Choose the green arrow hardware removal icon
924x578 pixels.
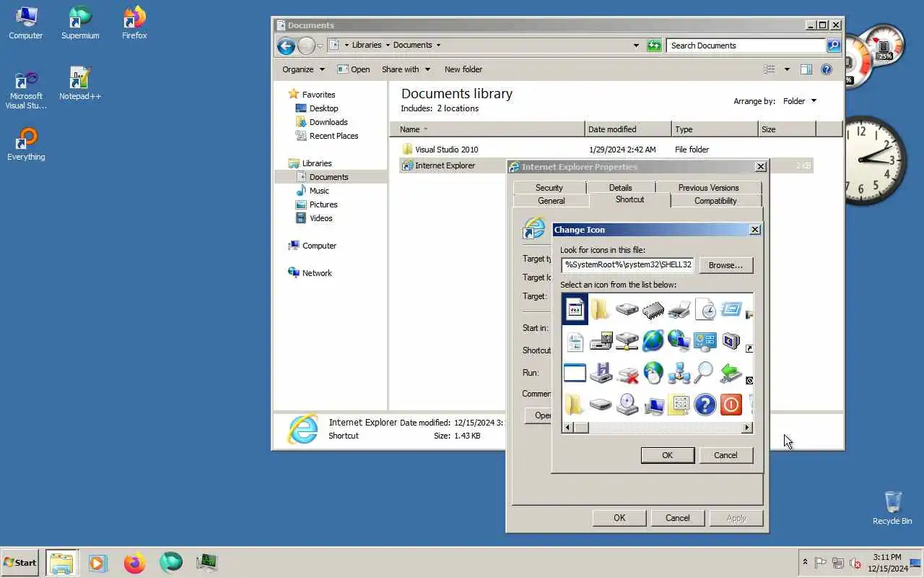731,373
